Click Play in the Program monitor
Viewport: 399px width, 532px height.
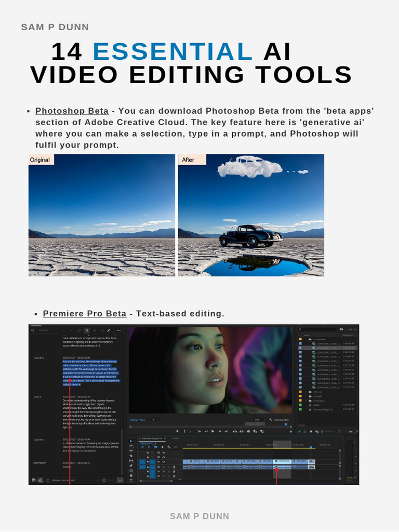pyautogui.click(x=212, y=431)
